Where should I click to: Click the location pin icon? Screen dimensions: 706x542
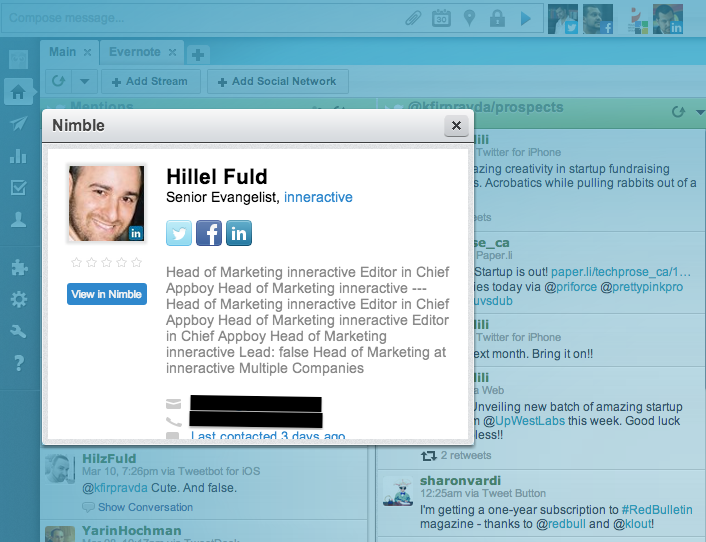(x=469, y=18)
